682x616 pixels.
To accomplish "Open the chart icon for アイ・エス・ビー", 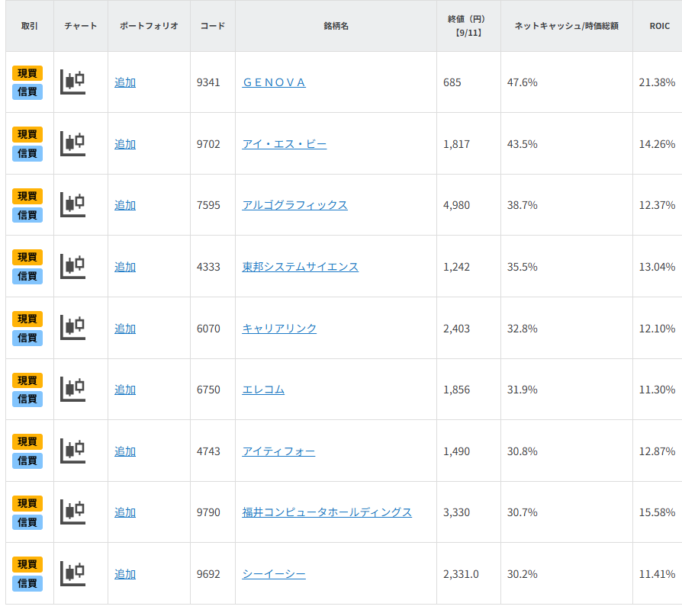I will coord(72,143).
